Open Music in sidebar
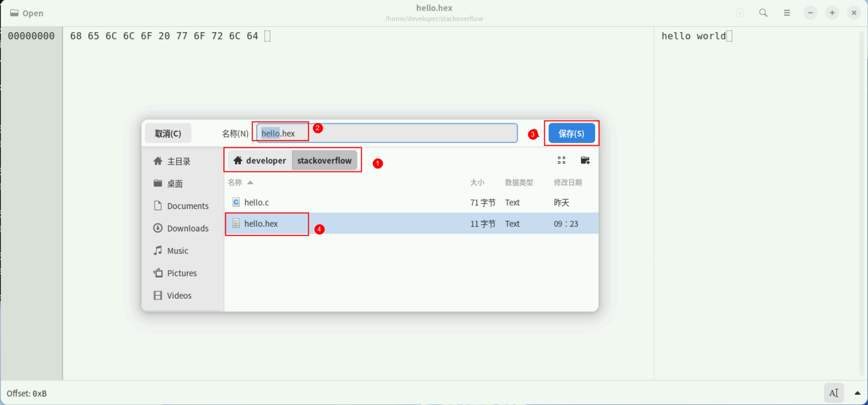868x405 pixels. (182, 251)
